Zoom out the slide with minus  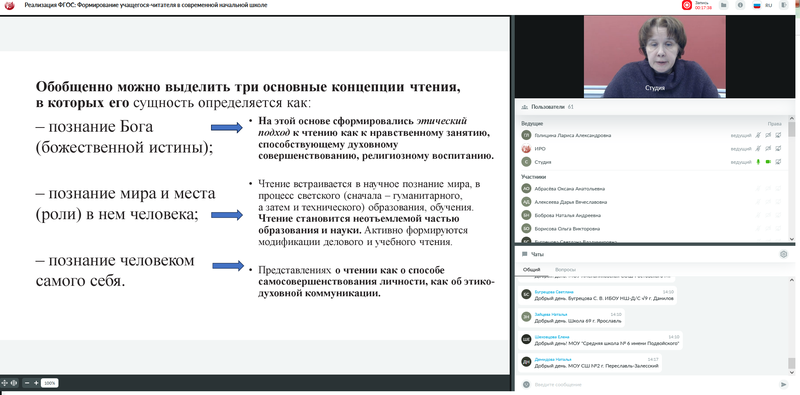tap(27, 383)
